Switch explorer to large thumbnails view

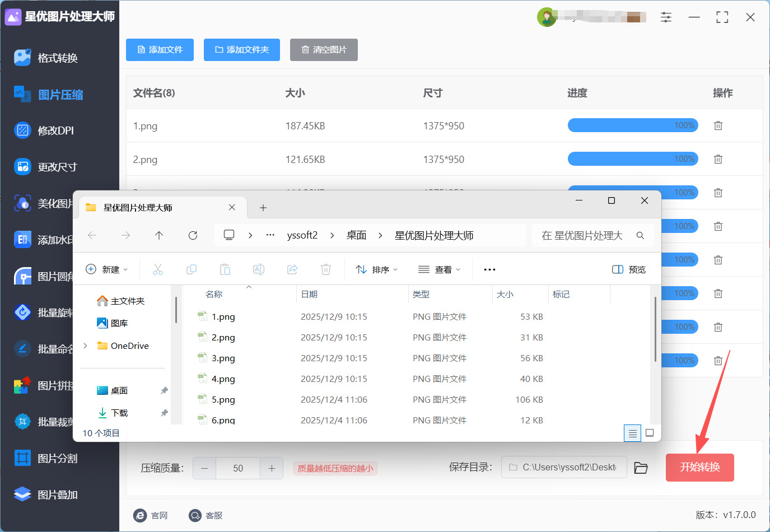[x=650, y=433]
